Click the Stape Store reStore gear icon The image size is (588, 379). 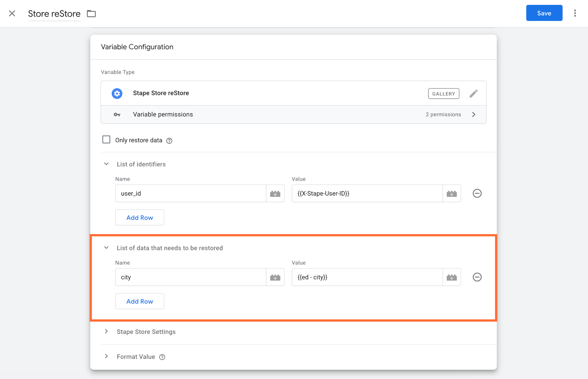click(117, 93)
